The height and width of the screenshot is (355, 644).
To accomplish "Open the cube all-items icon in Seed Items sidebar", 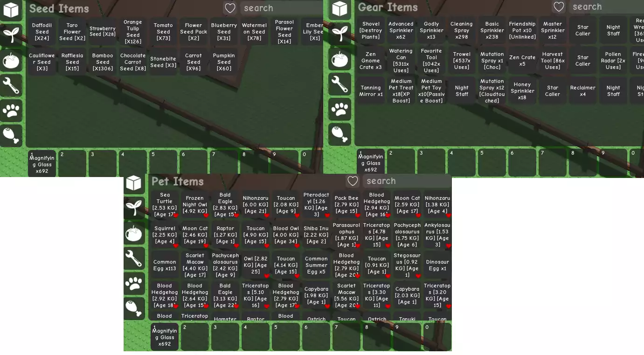I will tap(11, 10).
